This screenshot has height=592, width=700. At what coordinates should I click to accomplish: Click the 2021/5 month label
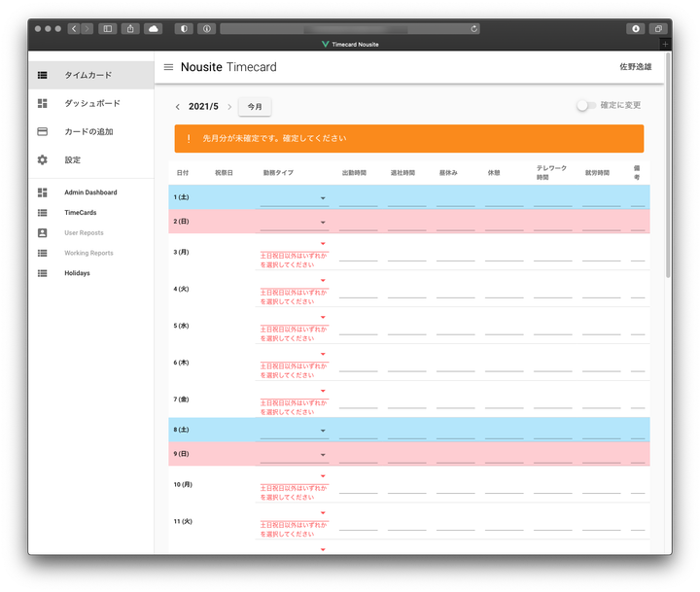pos(203,106)
